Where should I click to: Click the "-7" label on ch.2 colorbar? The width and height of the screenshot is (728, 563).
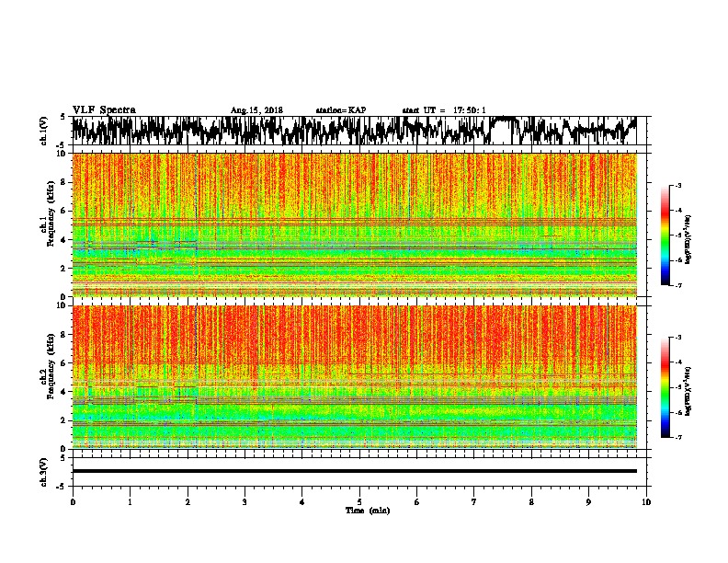pos(678,437)
